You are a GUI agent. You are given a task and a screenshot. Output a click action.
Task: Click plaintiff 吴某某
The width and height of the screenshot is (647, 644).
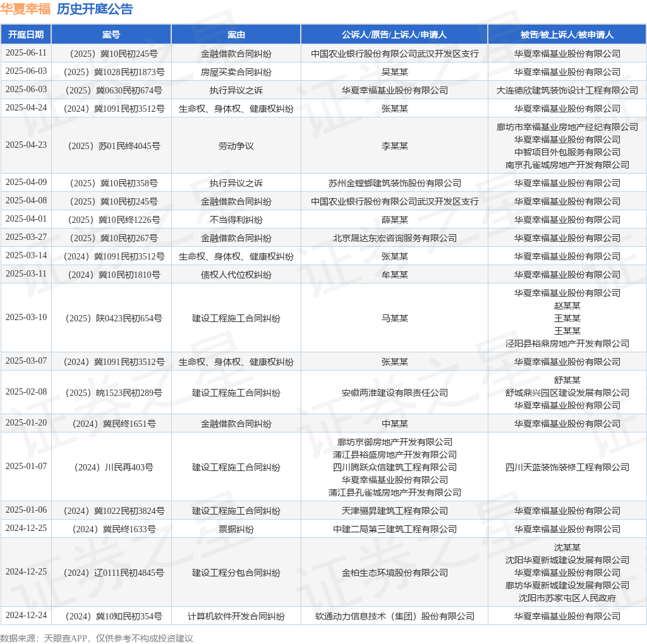click(394, 72)
